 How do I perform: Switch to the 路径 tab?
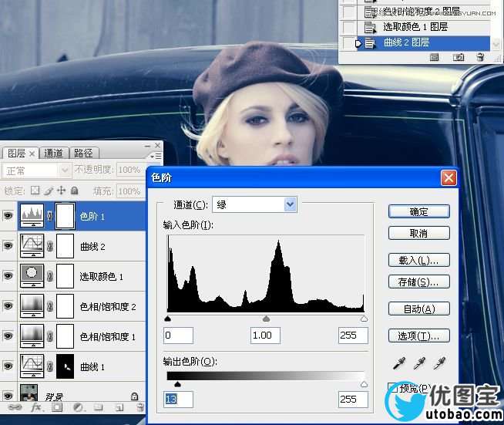tap(82, 153)
